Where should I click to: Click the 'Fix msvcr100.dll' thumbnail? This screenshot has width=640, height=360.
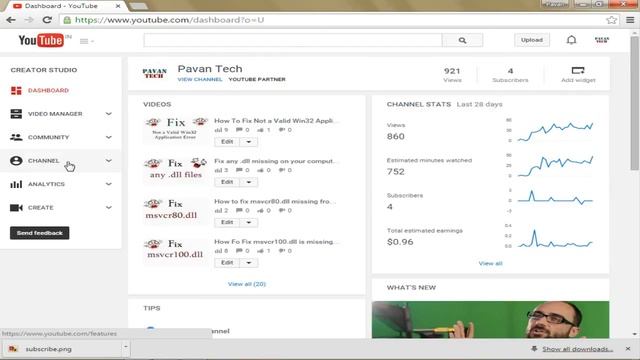[x=176, y=251]
